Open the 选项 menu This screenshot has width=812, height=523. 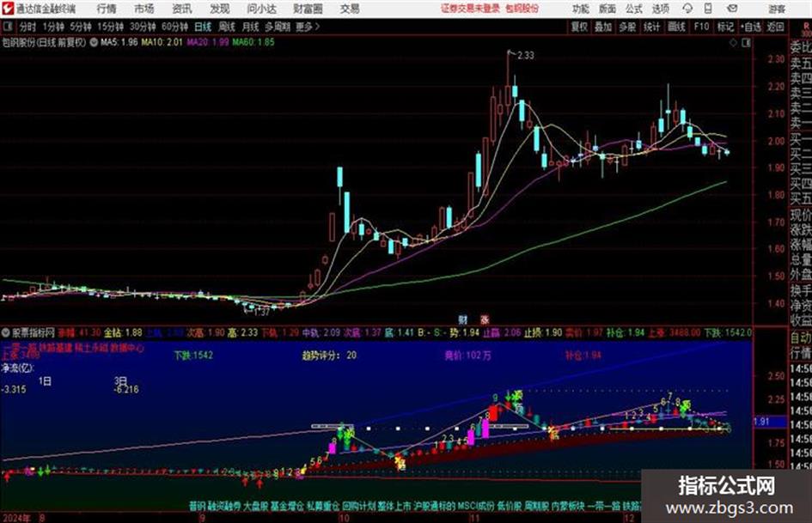coord(661,9)
